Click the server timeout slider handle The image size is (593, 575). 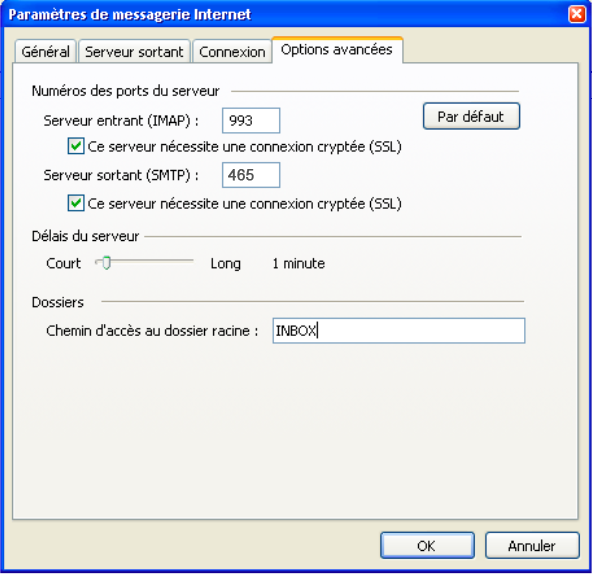pyautogui.click(x=107, y=263)
